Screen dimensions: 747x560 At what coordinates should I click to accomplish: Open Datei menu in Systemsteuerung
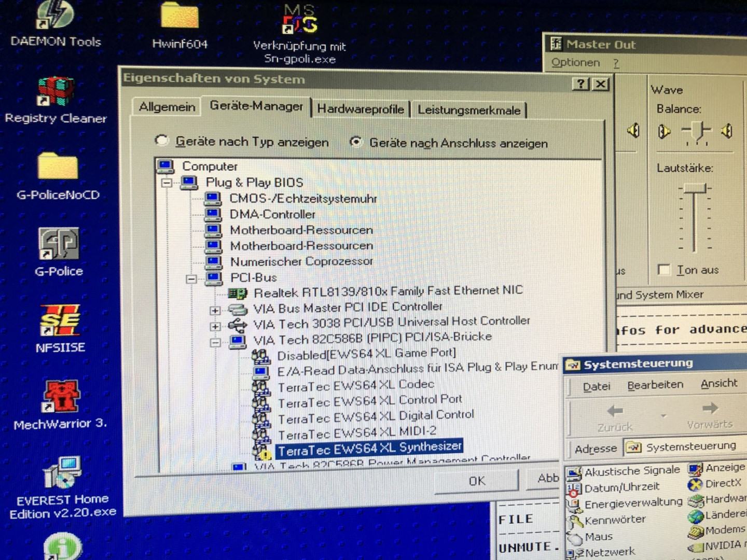point(596,386)
